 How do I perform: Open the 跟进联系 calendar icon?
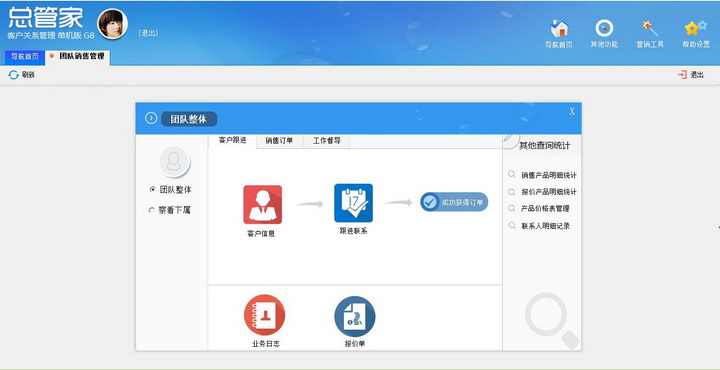click(353, 203)
